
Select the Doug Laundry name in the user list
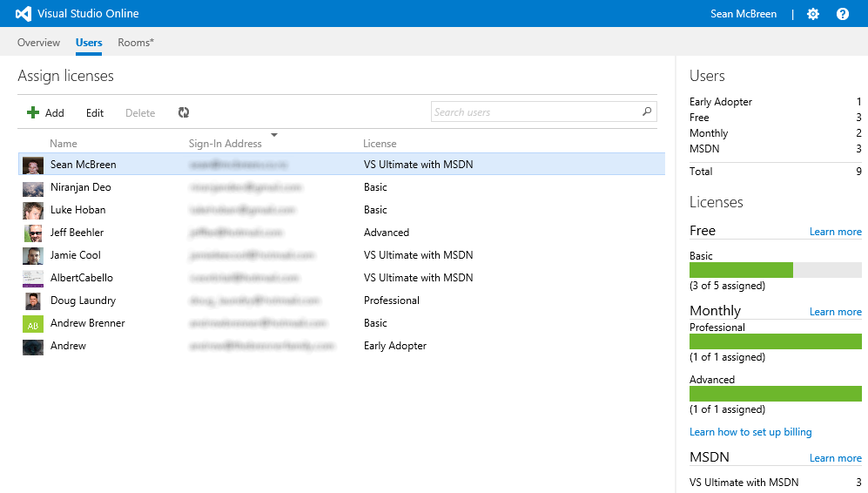[x=83, y=301]
